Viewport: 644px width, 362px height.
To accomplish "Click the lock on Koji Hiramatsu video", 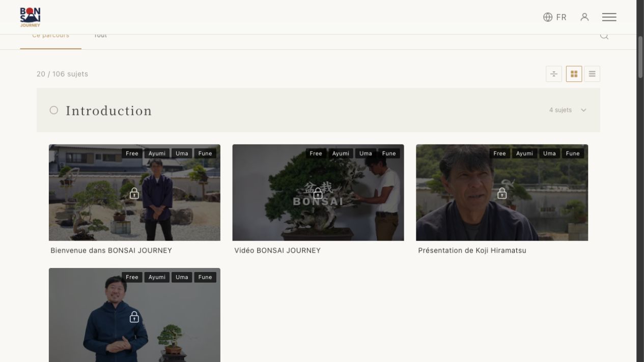I will click(x=502, y=193).
